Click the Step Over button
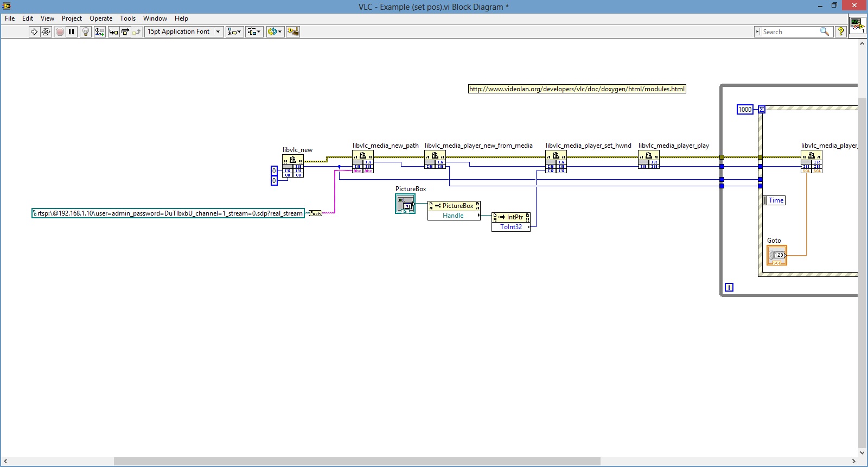Screen dimensions: 868x467 [125, 31]
